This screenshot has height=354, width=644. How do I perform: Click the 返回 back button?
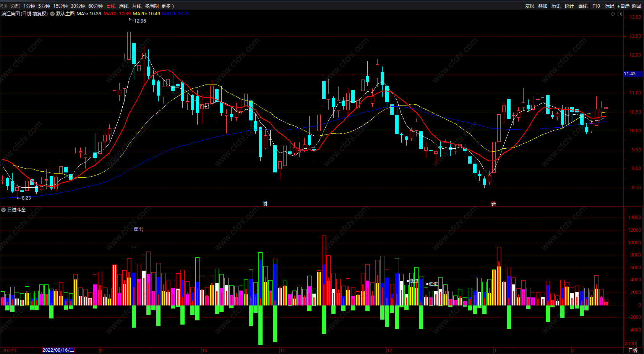tap(636, 6)
